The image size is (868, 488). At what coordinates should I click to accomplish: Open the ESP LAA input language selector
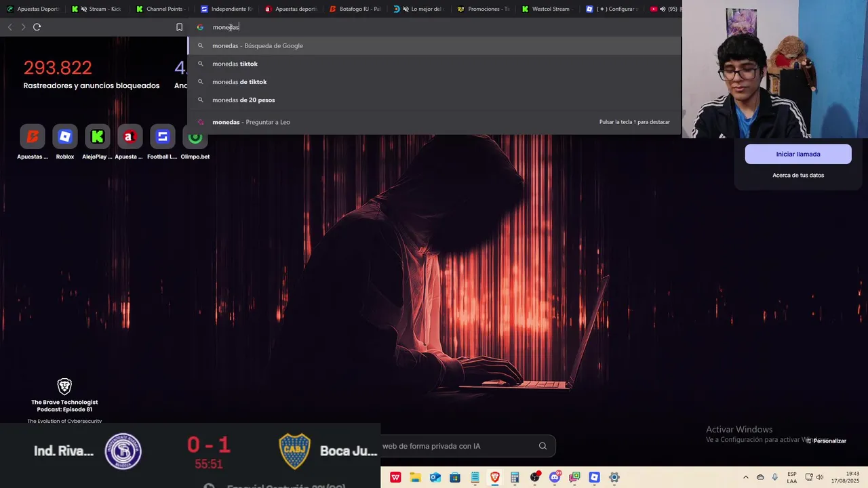coord(792,477)
